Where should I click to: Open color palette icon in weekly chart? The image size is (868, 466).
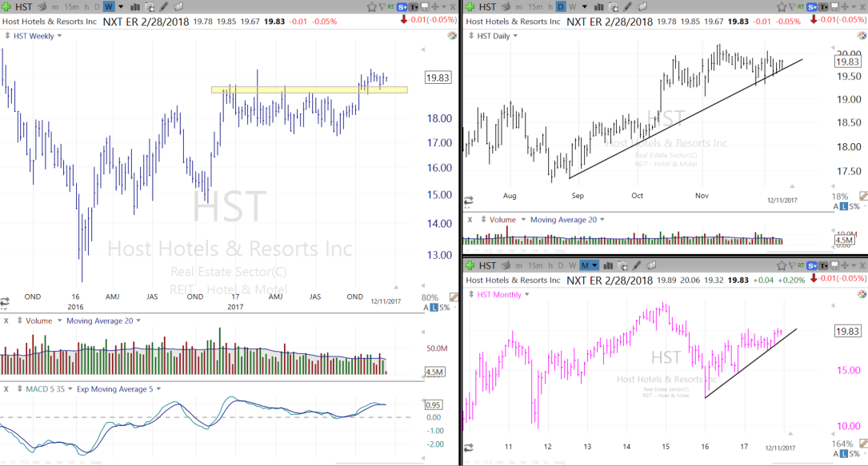pyautogui.click(x=451, y=36)
